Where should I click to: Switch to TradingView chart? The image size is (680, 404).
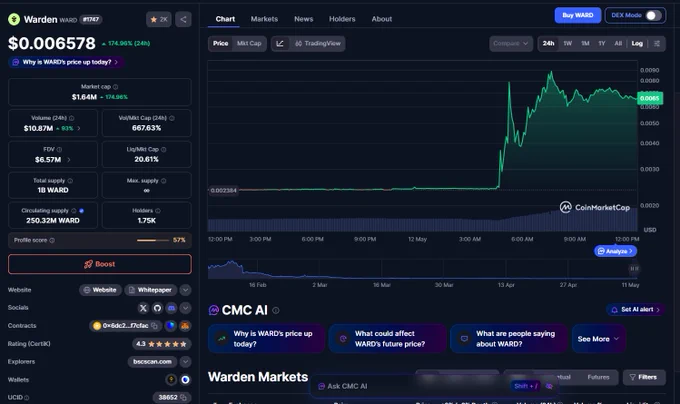[x=318, y=43]
